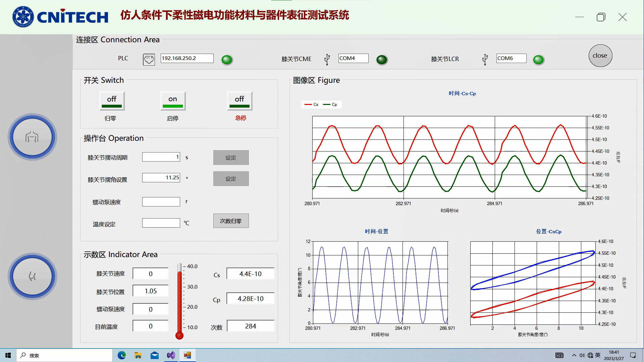Open Microsoft Edge in the taskbar
This screenshot has width=644, height=362.
tap(121, 355)
